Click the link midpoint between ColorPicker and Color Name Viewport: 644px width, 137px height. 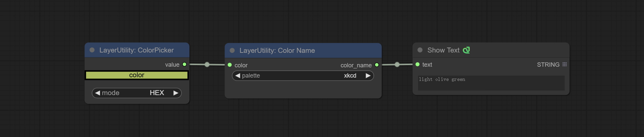pyautogui.click(x=207, y=64)
